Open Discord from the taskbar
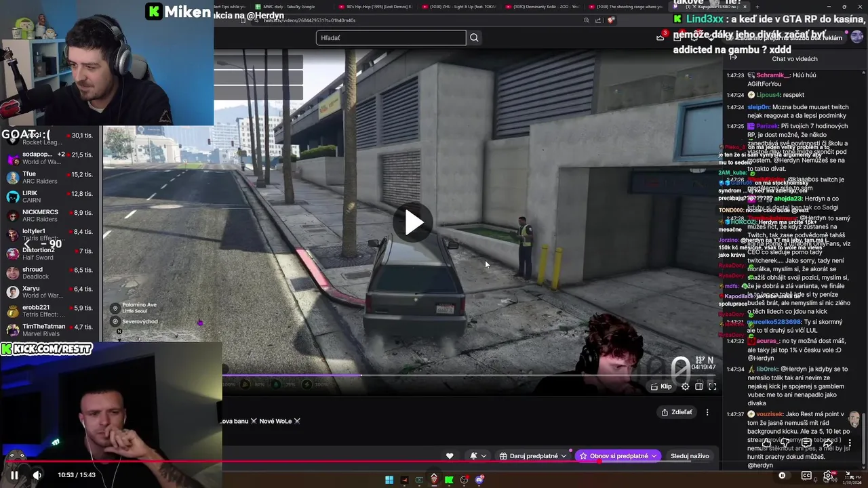 479,480
